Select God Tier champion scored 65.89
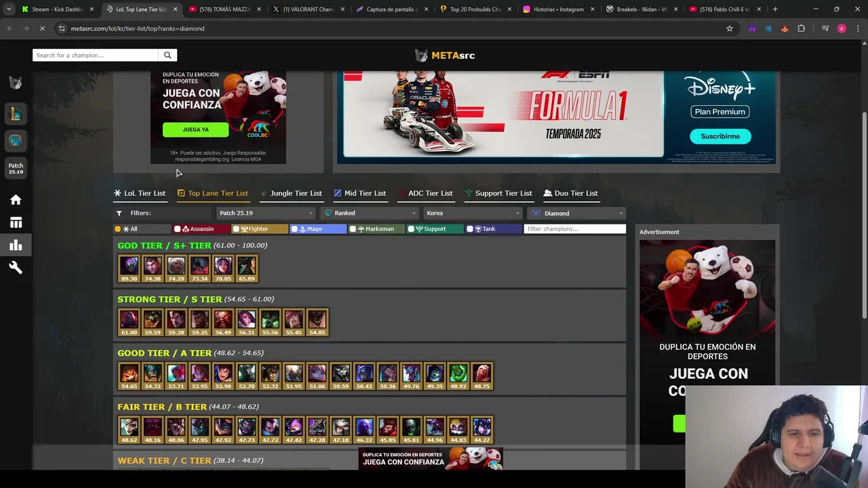 [x=247, y=268]
